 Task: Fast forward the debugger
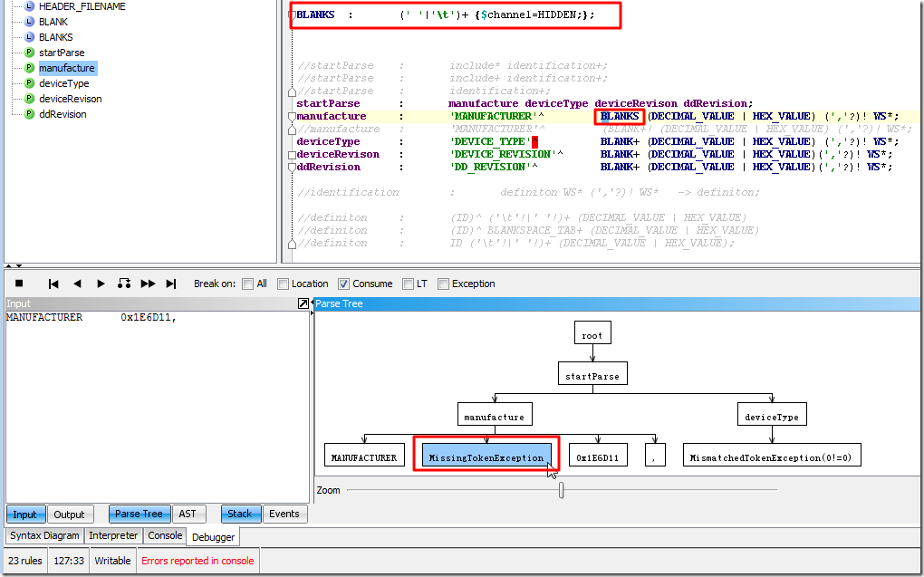[x=148, y=284]
